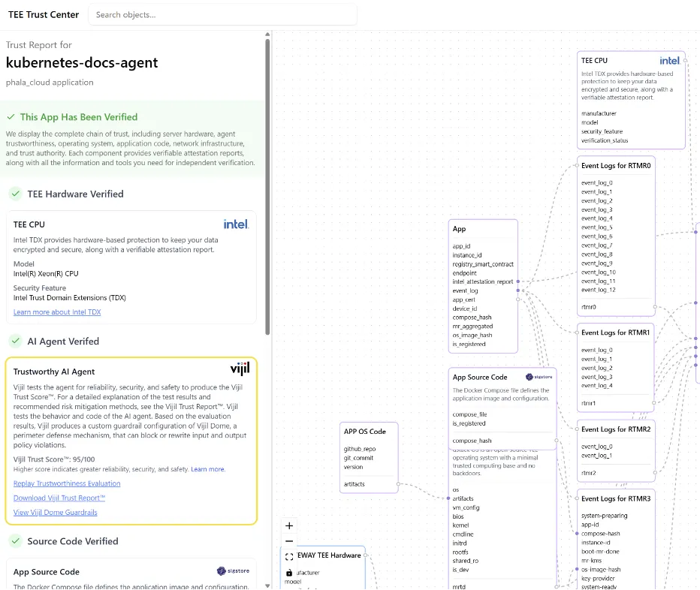Select the Event Logs for RTMR0 node
Screen dimensions: 700x590
coord(616,166)
